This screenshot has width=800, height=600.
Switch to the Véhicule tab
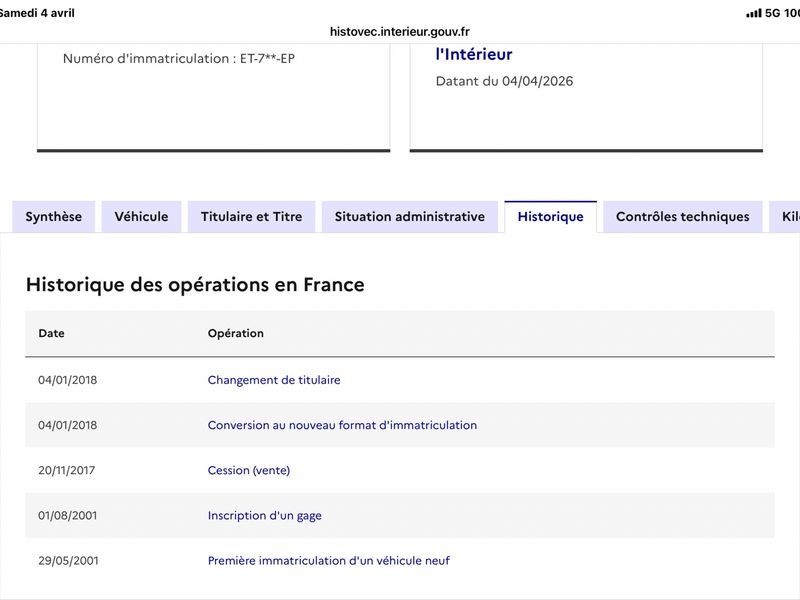coord(141,216)
